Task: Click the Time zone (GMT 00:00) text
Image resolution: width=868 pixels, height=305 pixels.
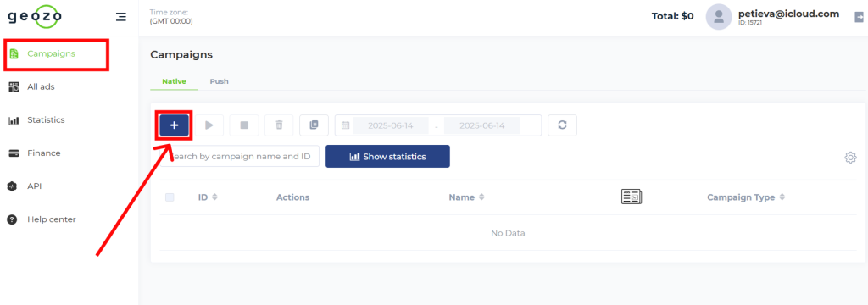Action: click(x=171, y=17)
